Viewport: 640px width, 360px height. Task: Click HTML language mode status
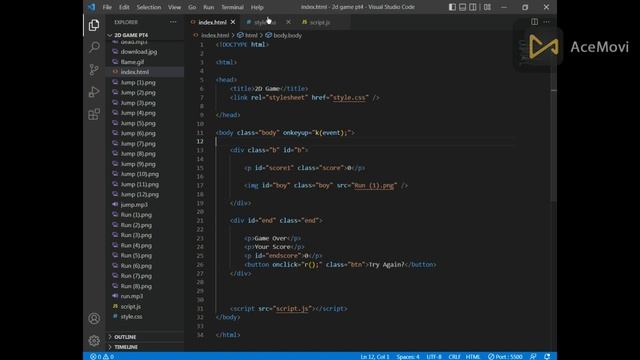473,357
